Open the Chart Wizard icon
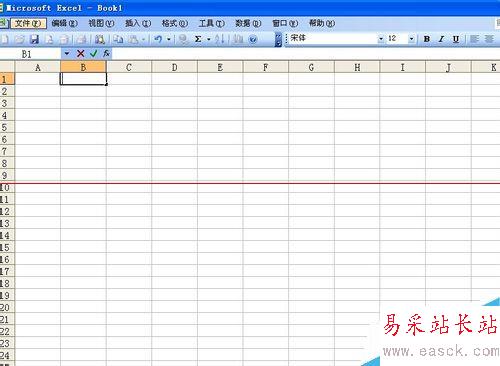 pos(238,39)
